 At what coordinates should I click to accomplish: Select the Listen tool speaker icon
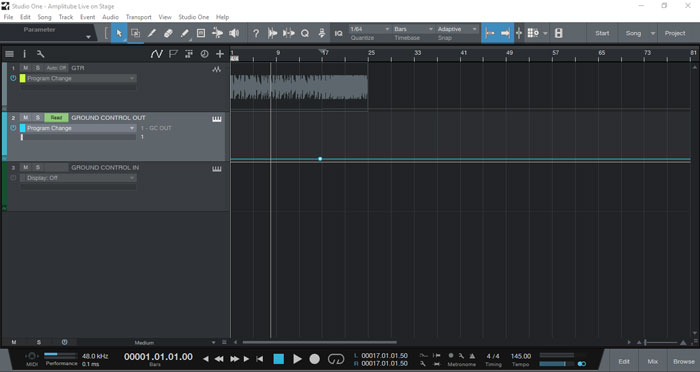pos(234,33)
